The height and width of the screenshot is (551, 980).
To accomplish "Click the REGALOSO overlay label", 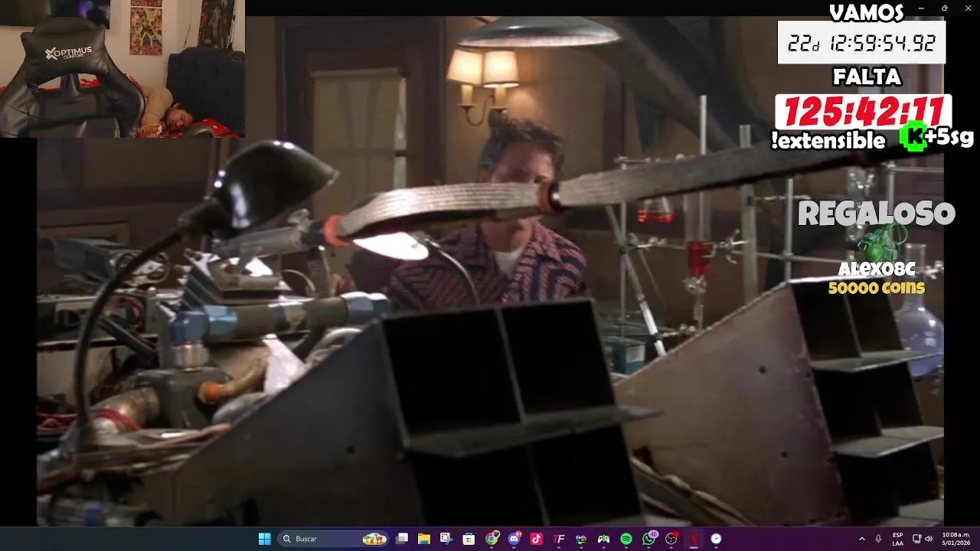I will [x=877, y=214].
